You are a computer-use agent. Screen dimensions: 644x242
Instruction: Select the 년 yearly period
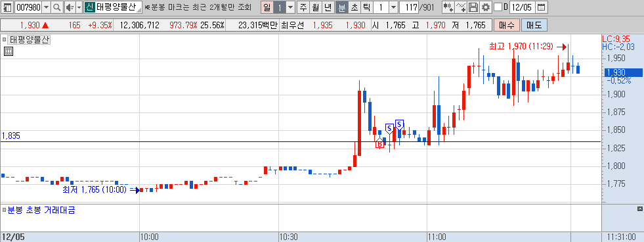coord(328,7)
